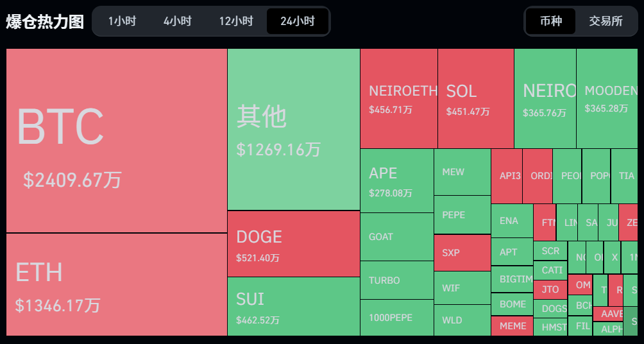
Task: Open the ETH $1346.17万 tile
Action: click(117, 284)
